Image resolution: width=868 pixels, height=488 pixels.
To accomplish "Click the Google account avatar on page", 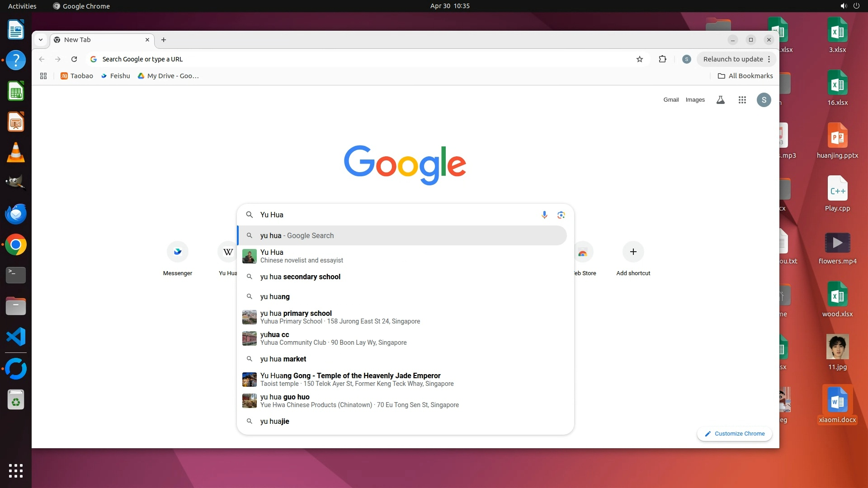I will [764, 100].
